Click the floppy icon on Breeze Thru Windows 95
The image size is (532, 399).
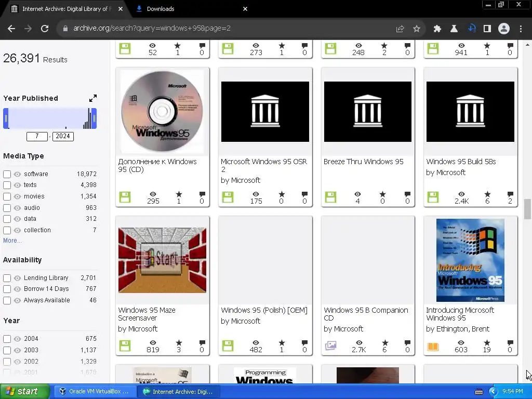coord(330,197)
